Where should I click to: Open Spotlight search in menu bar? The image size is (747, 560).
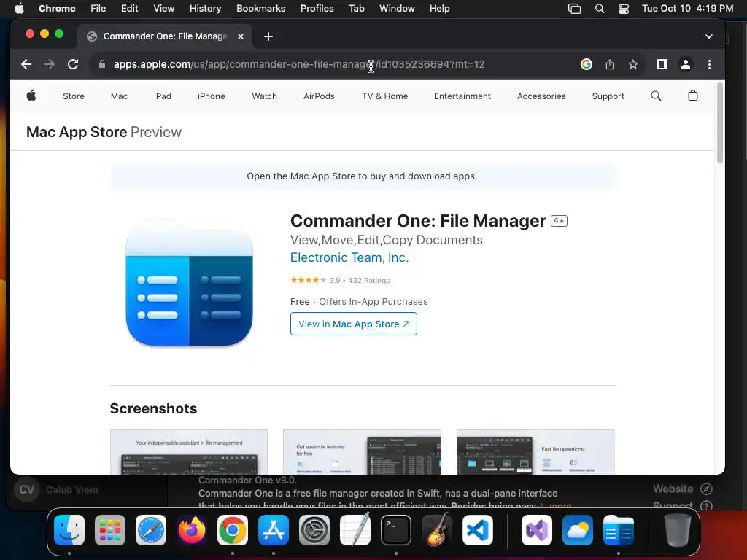pos(600,9)
